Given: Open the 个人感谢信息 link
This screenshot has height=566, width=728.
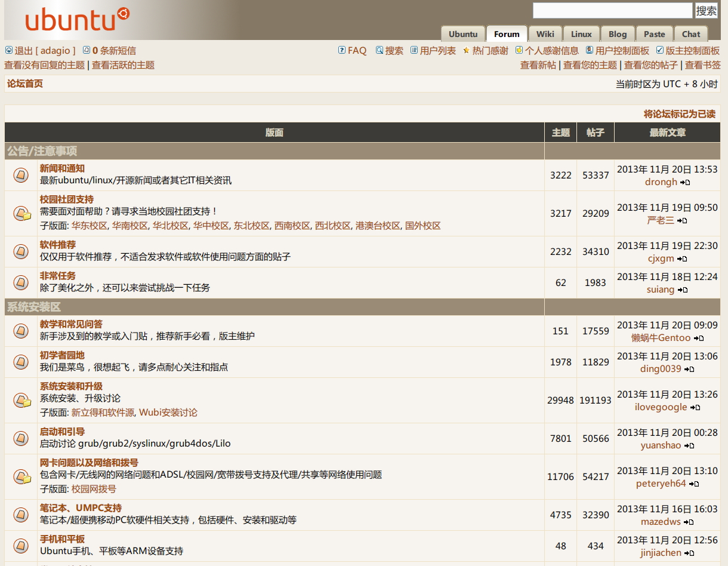Looking at the screenshot, I should coord(552,51).
